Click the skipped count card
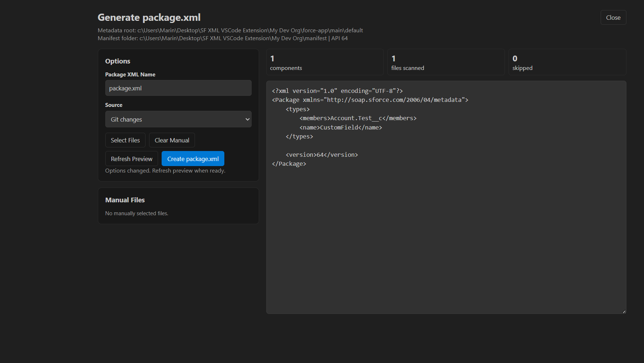Image resolution: width=644 pixels, height=363 pixels. pos(567,62)
